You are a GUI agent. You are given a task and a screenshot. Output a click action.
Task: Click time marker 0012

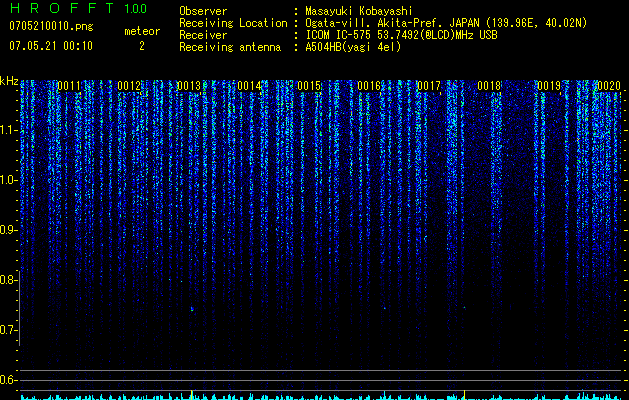129,86
